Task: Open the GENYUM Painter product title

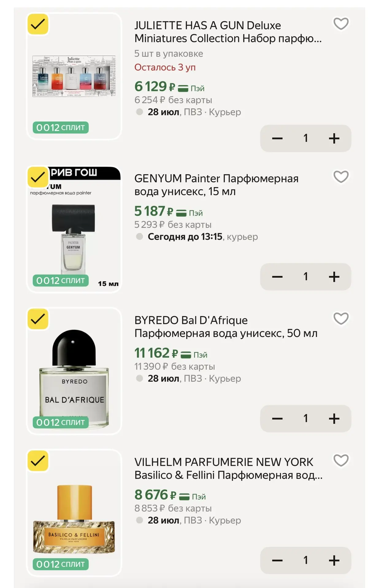Action: pos(216,185)
